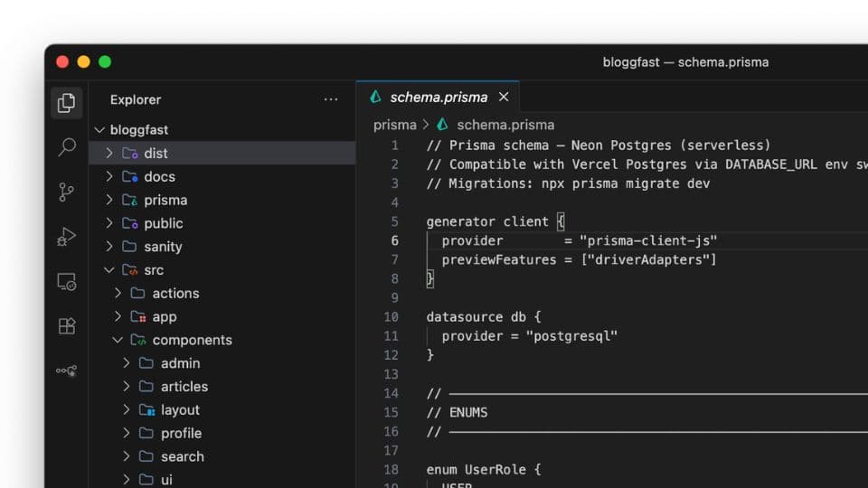Click the dist folder icon
This screenshot has width=868, height=488.
pos(130,154)
